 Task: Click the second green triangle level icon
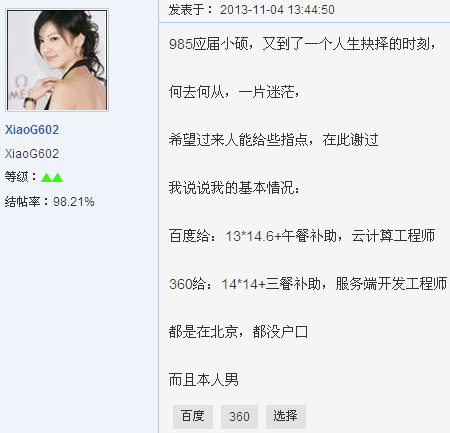(57, 178)
